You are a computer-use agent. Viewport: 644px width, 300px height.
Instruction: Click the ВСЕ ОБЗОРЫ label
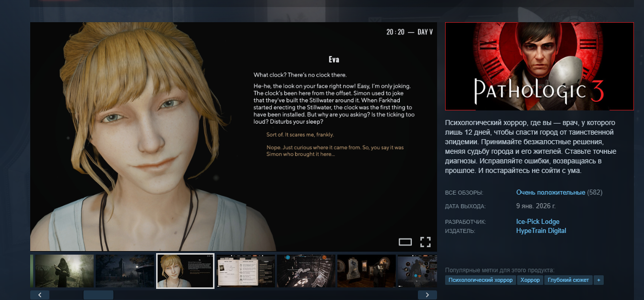[464, 193]
